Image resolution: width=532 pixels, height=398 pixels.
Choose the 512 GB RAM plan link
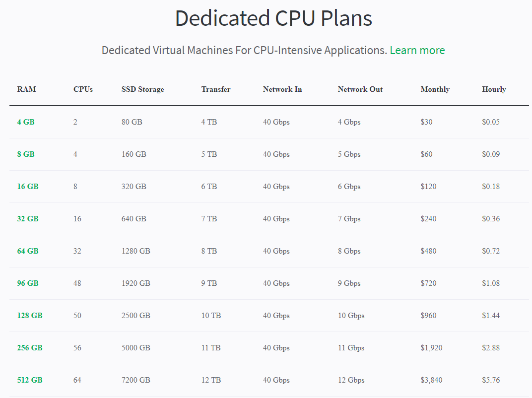[30, 380]
